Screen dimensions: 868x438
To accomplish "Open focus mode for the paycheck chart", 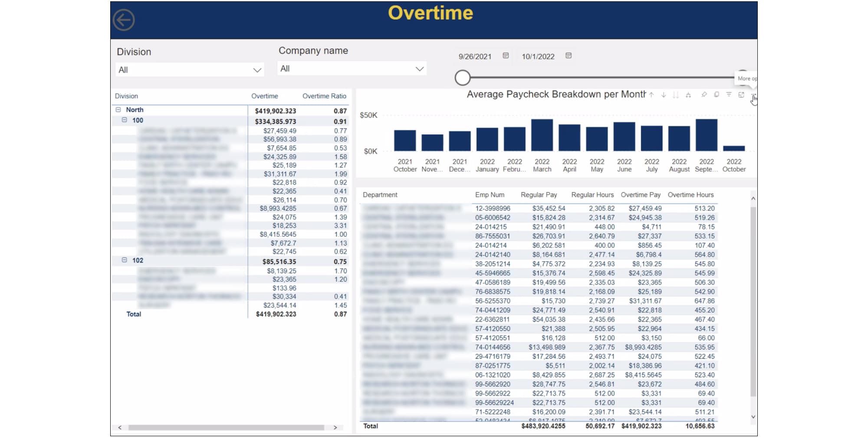I will 741,95.
